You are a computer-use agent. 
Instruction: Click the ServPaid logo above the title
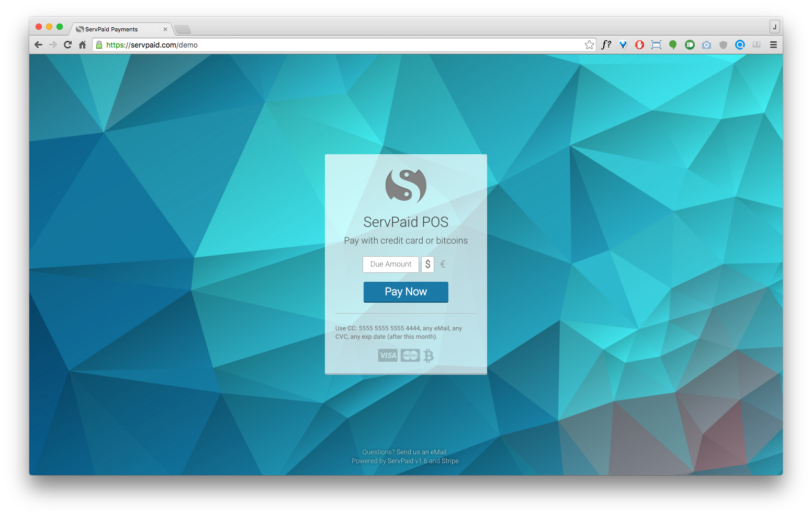[406, 185]
